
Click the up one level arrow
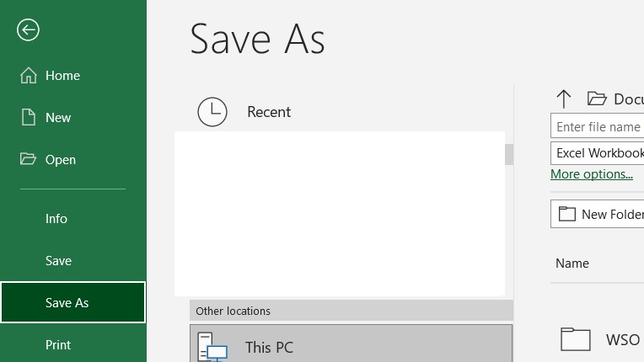564,98
